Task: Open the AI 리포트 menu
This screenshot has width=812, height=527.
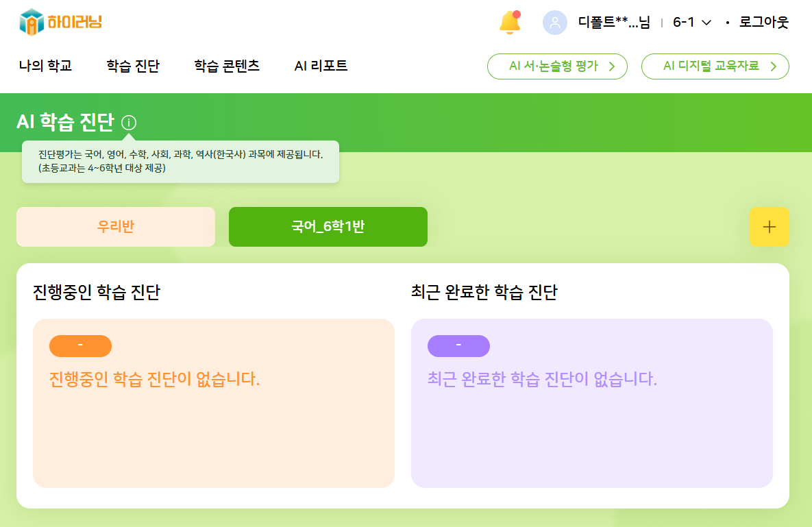Action: [321, 66]
